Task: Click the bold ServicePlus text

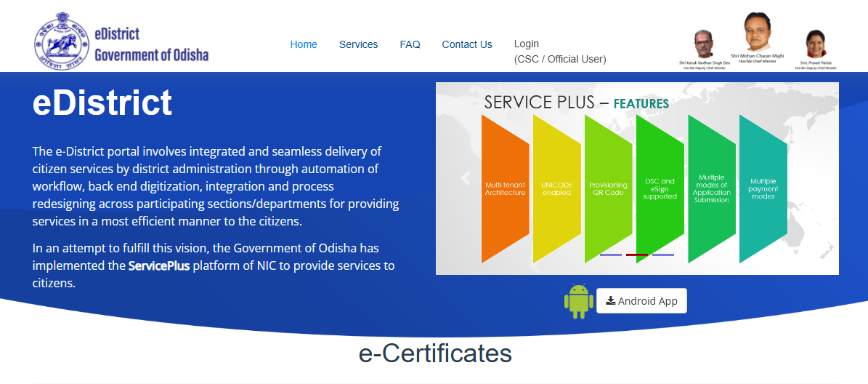Action: pos(159,266)
